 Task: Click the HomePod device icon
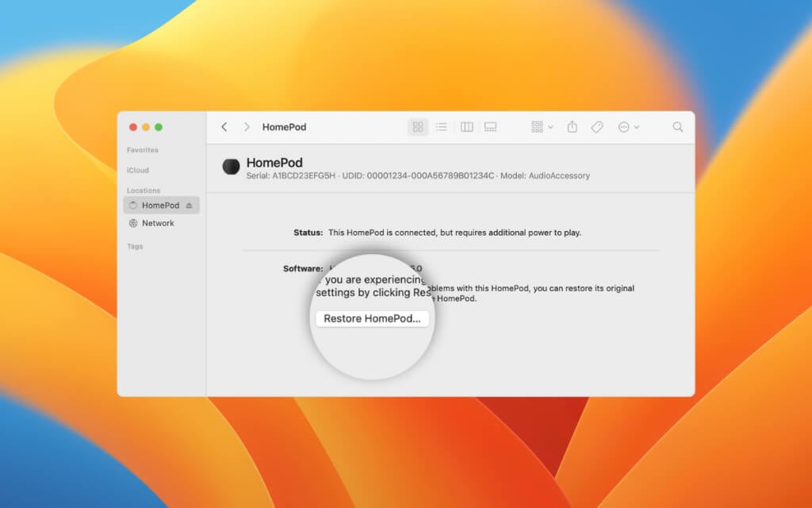(231, 167)
